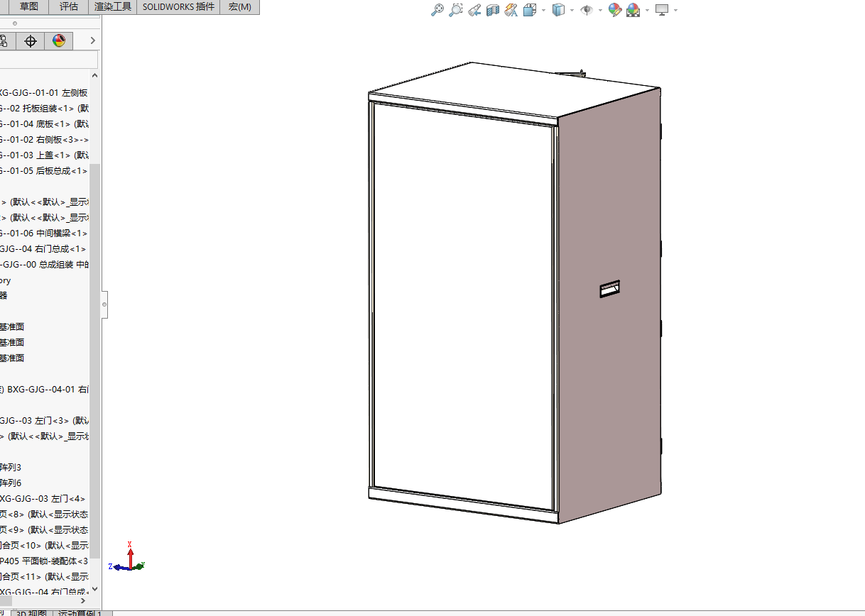Select the 合页<11> component
This screenshot has height=616, width=865.
click(45, 577)
